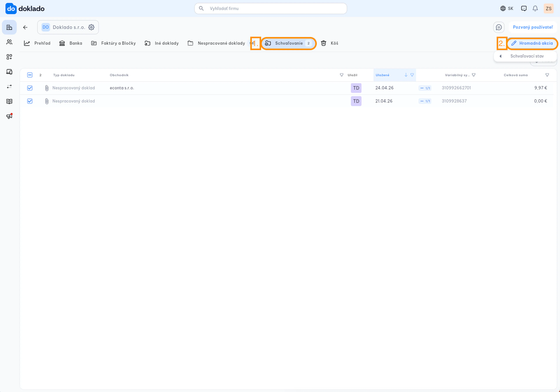Click variable symbol 310992662701
Screen dimensions: 560x392
click(x=456, y=88)
